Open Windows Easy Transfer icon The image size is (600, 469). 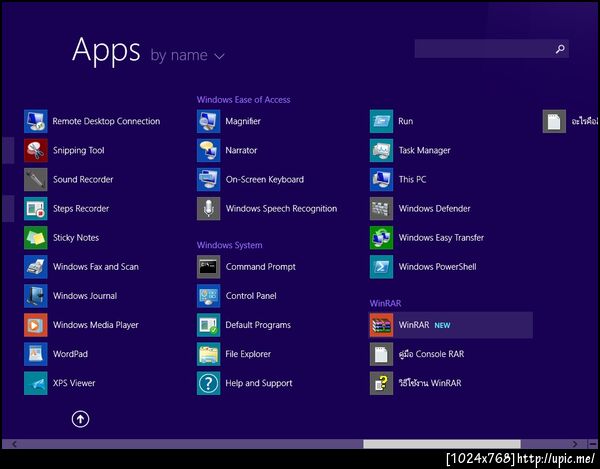382,238
